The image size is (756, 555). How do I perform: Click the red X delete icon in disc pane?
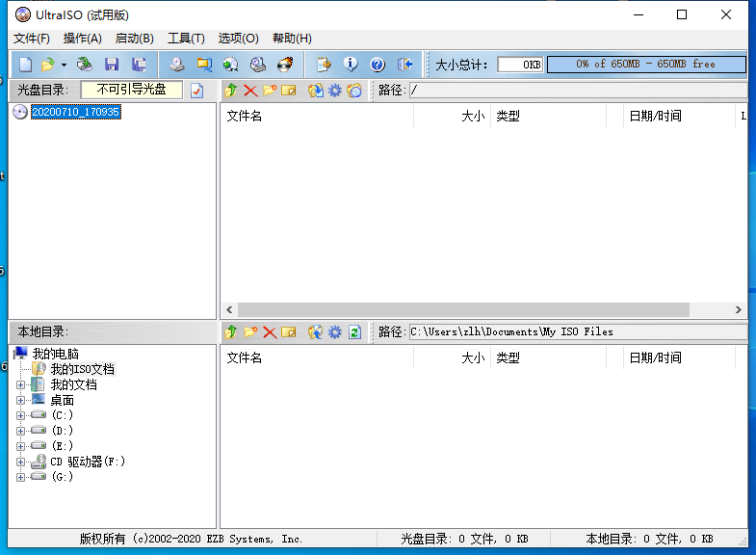(249, 91)
